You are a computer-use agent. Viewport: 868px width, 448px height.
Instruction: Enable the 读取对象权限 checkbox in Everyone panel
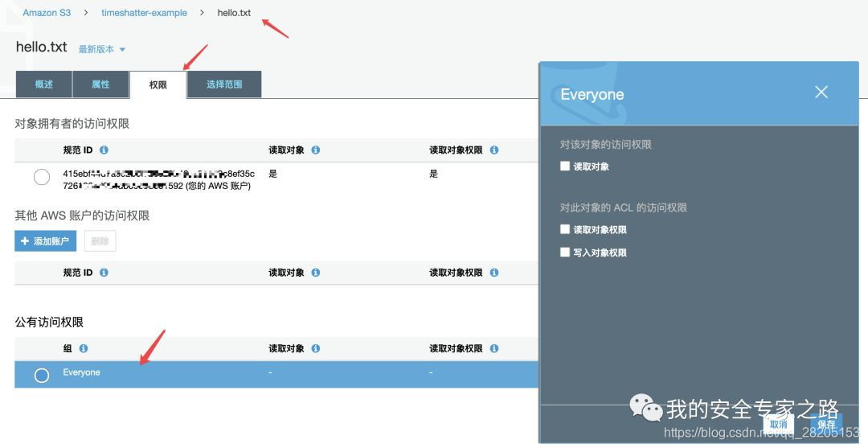coord(565,229)
